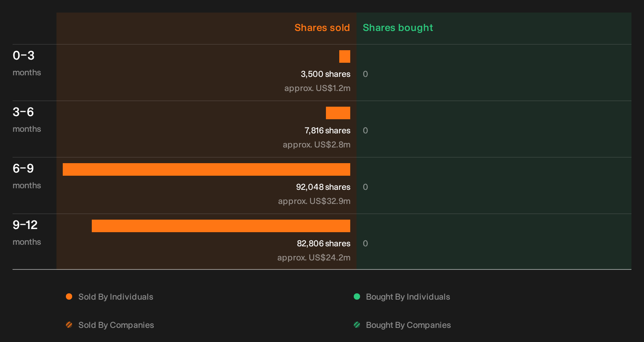The height and width of the screenshot is (342, 644).
Task: Click the 9-12 months orange bar
Action: tap(221, 226)
